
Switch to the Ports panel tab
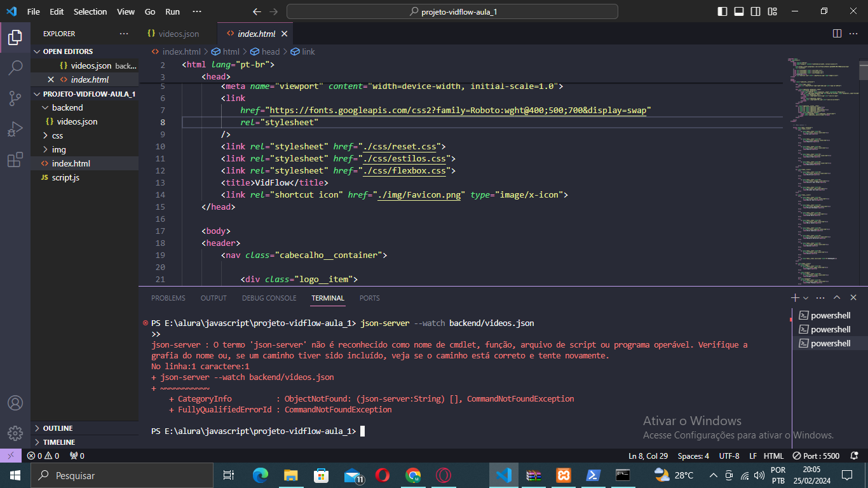369,298
